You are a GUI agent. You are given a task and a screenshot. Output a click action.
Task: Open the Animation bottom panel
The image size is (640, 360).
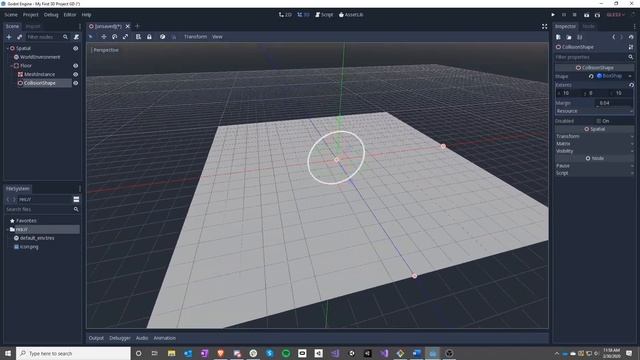[164, 338]
